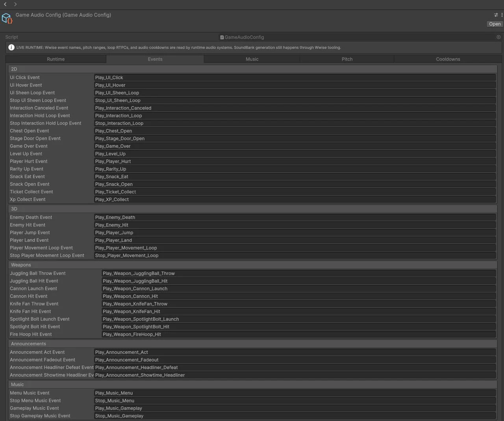Focus the Play_Game_Over field

coord(295,146)
